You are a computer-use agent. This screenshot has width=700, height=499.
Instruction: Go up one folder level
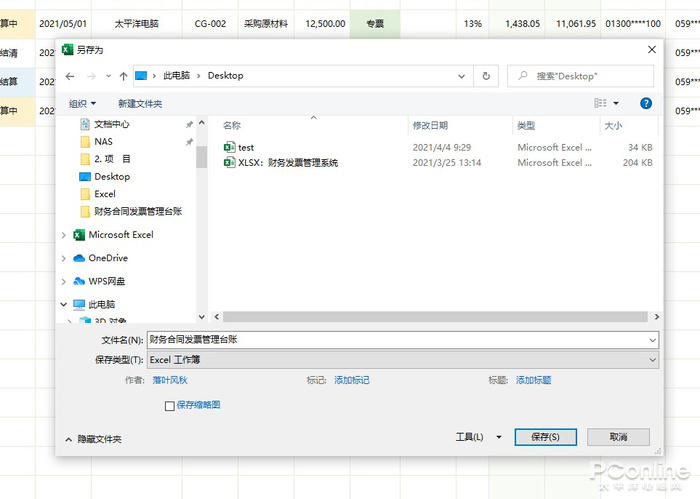(124, 76)
